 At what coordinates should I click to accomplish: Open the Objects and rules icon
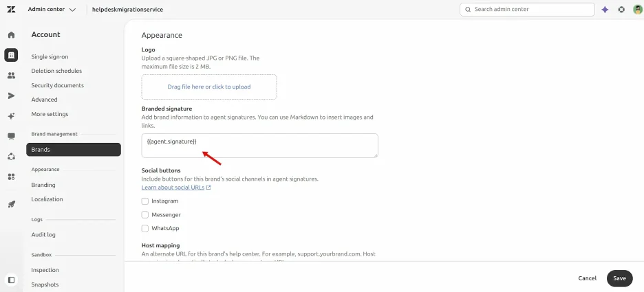11,156
